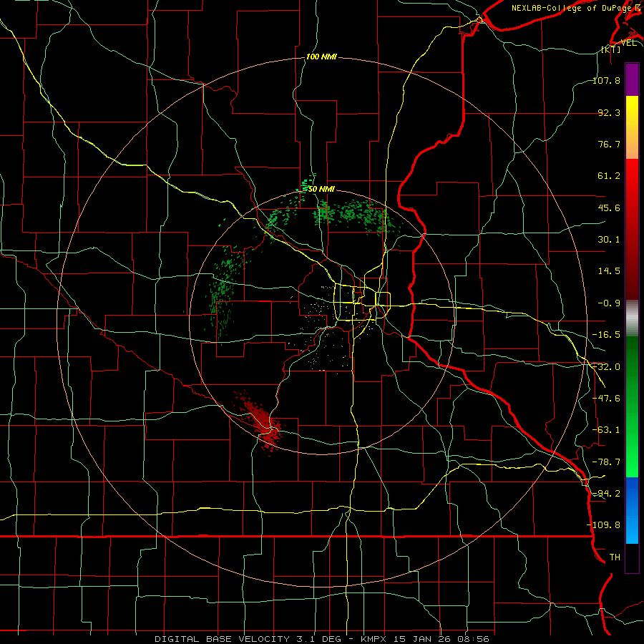
Task: Click the NEXLAB-College of DuPage credit text
Action: click(x=575, y=8)
